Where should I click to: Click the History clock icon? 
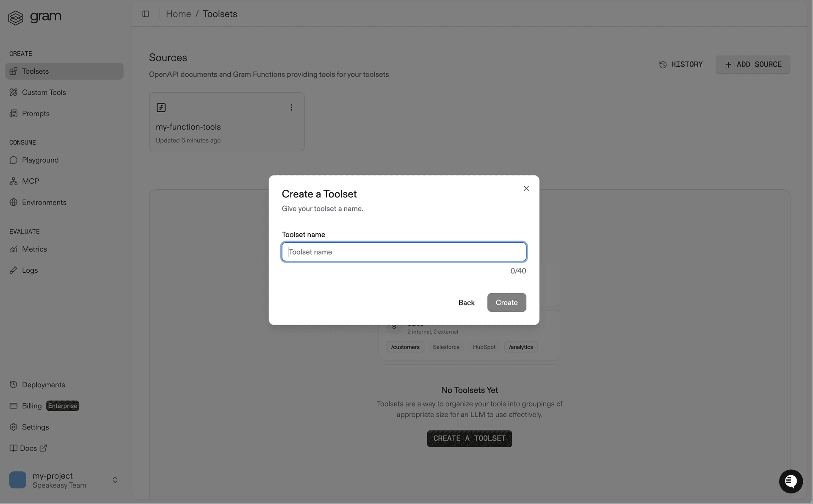click(x=663, y=64)
